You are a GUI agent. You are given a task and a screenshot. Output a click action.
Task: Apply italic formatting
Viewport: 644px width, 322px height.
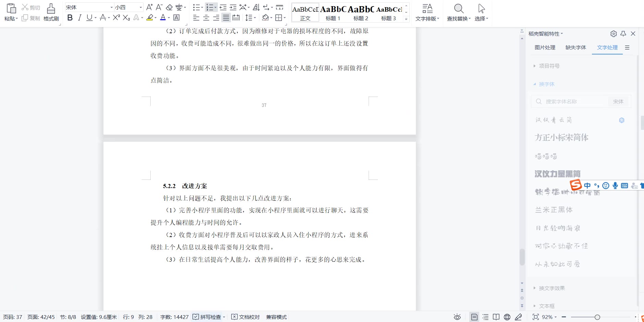click(79, 18)
